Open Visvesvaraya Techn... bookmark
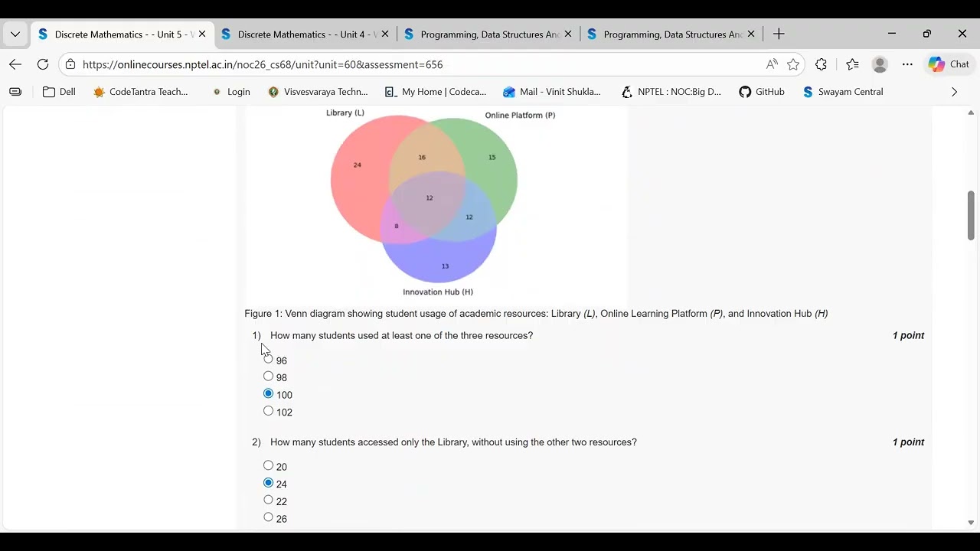980x551 pixels. click(x=318, y=92)
